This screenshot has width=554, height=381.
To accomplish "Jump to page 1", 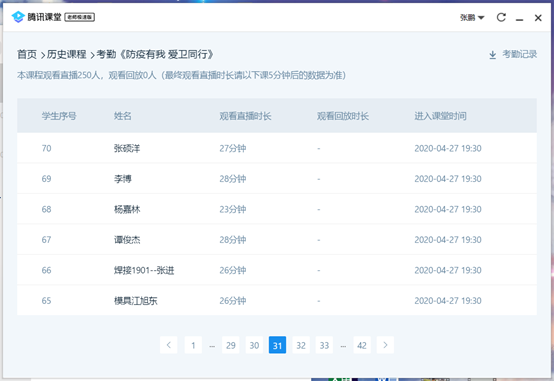I will click(x=193, y=345).
